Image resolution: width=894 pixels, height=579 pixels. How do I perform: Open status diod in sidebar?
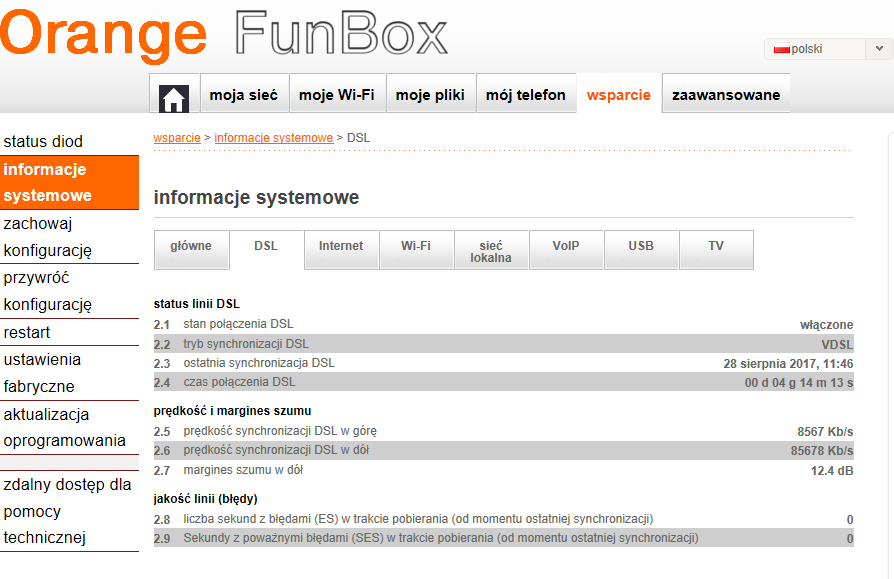point(43,142)
